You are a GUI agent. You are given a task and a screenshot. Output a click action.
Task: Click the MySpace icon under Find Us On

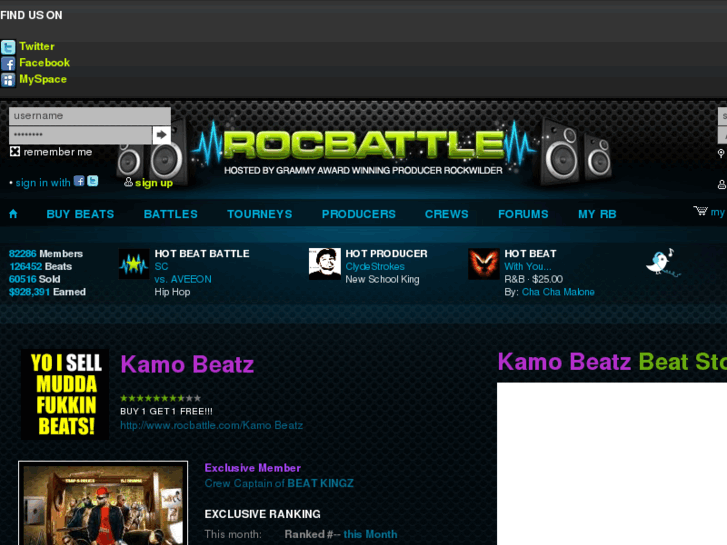(8, 80)
